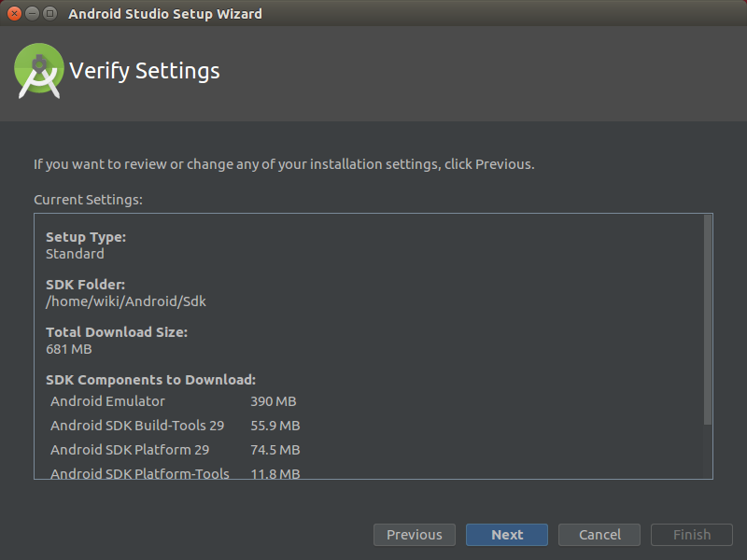Image resolution: width=747 pixels, height=560 pixels.
Task: Click the window title bar text
Action: (x=165, y=14)
